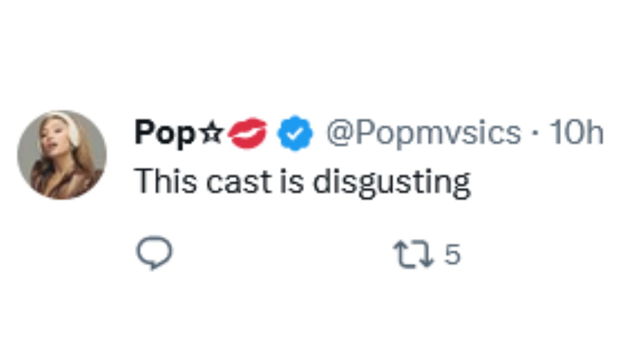Click the display name Pop

[165, 133]
